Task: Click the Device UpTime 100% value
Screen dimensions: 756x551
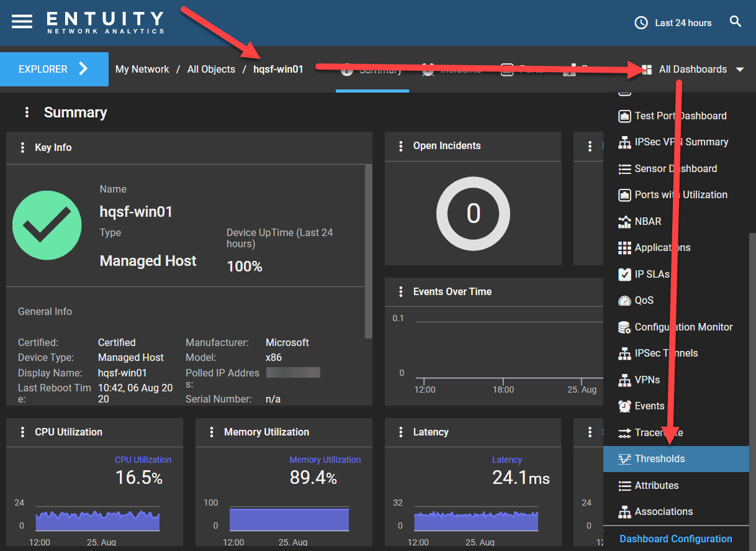Action: (245, 266)
